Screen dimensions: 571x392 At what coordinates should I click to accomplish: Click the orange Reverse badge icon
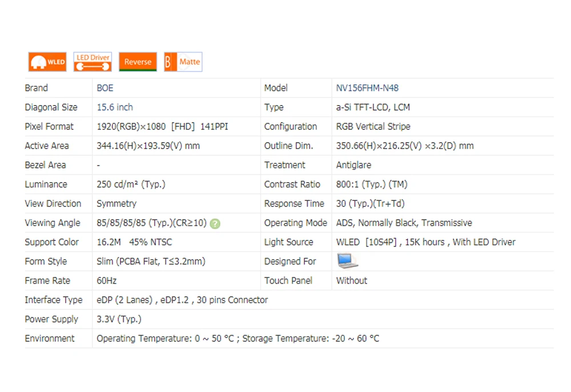(138, 62)
